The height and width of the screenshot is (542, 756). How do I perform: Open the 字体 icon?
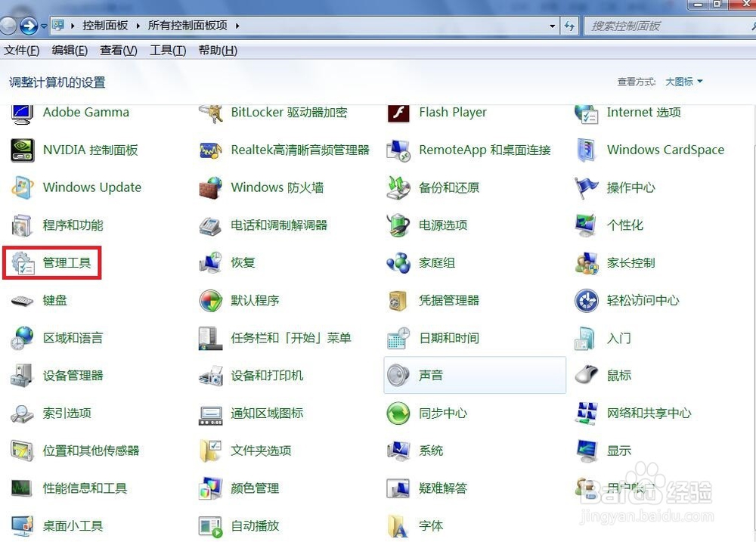tap(398, 526)
